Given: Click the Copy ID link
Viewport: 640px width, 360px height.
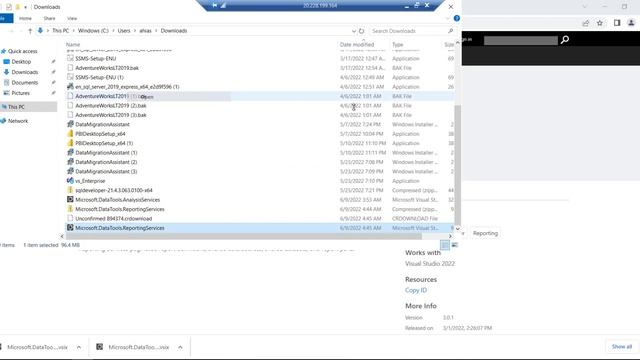Looking at the screenshot, I should click(x=416, y=290).
